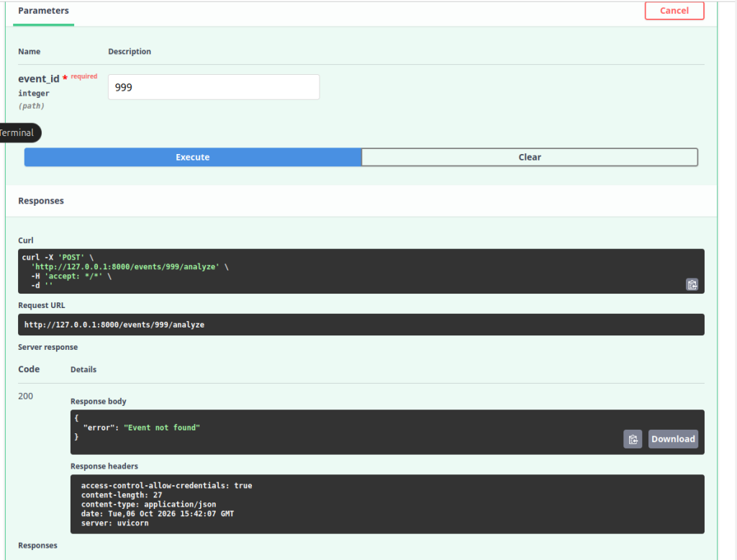Click the 'Response headers' label

point(104,466)
